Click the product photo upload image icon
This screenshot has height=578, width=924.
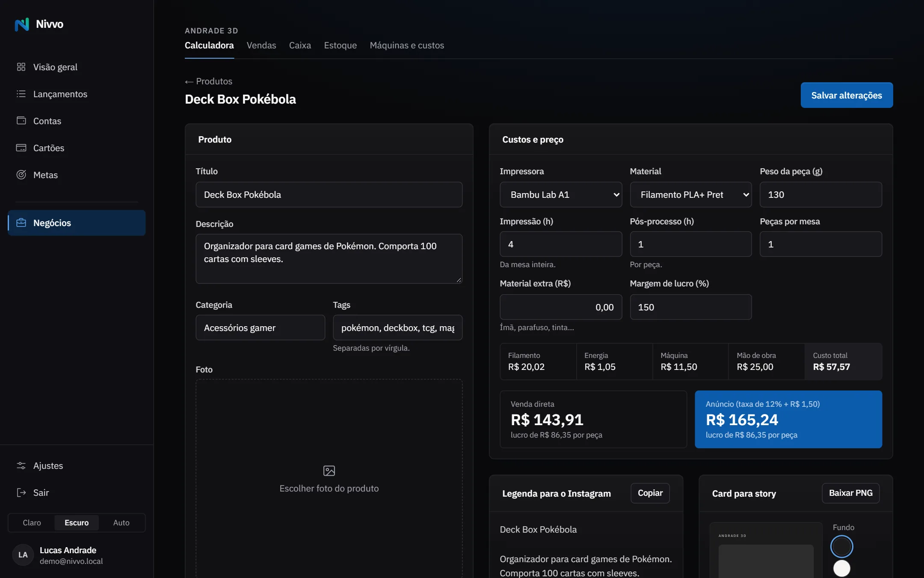329,471
